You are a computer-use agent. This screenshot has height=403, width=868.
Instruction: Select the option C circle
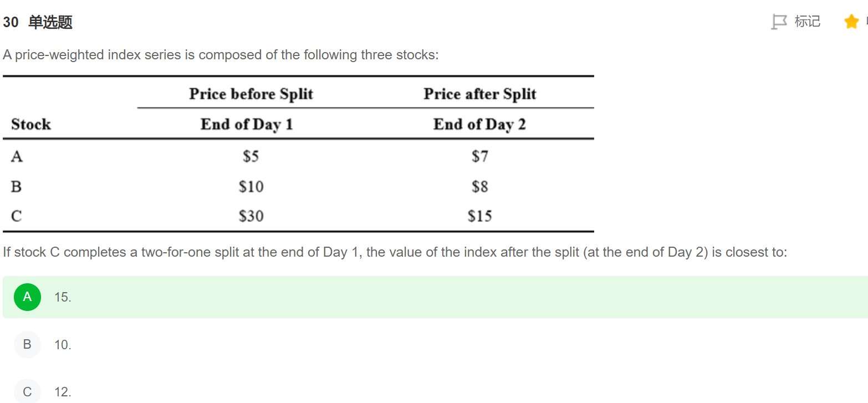point(27,392)
